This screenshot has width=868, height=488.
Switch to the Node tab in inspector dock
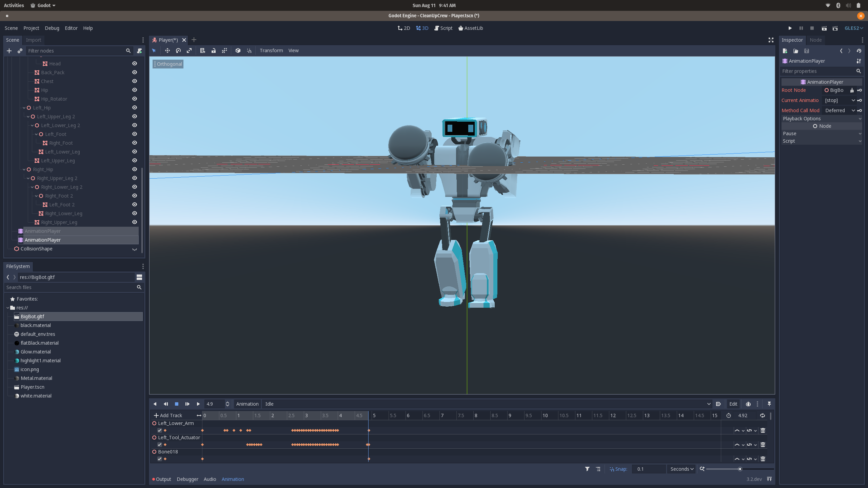tap(815, 40)
